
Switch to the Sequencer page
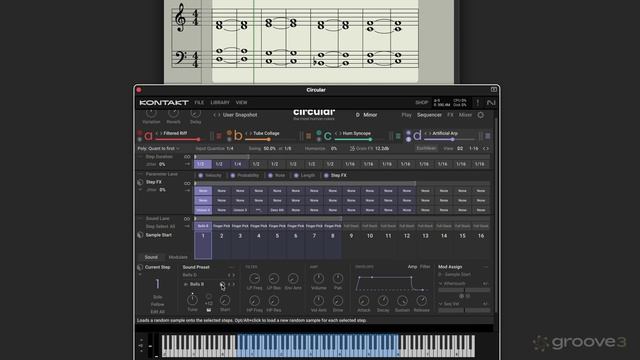[429, 115]
